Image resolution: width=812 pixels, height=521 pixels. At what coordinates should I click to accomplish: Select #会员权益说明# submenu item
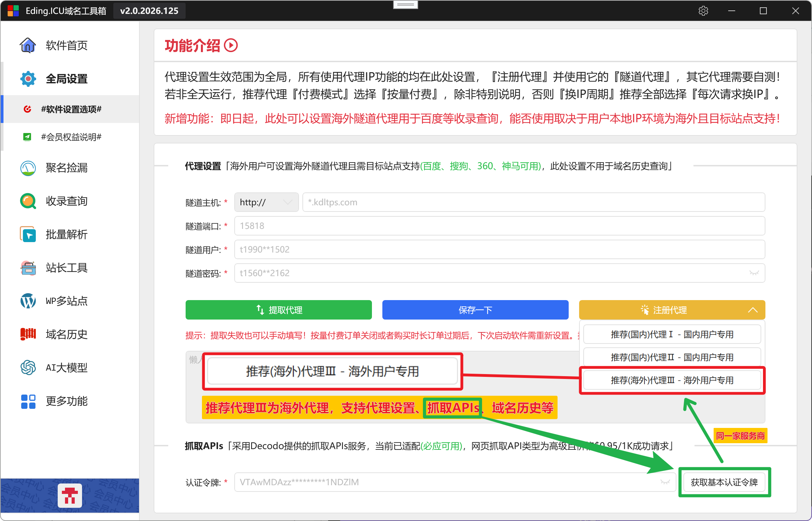tap(71, 137)
